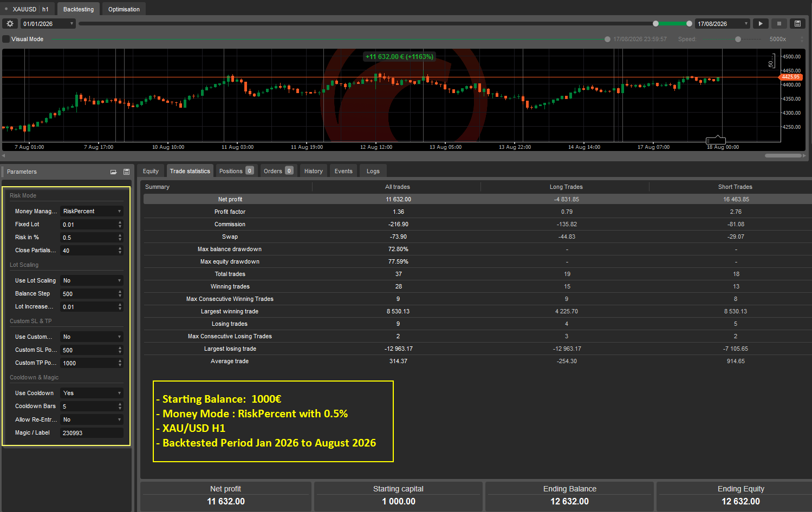Click the Lot Increase stepper arrows
Viewport: 812px width, 512px height.
(120, 306)
